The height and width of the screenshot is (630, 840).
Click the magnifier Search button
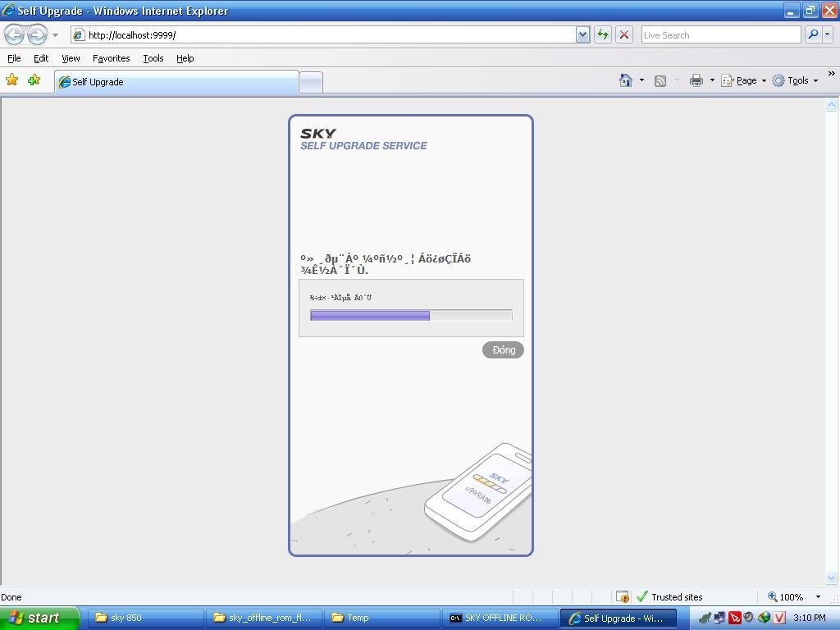coord(813,34)
